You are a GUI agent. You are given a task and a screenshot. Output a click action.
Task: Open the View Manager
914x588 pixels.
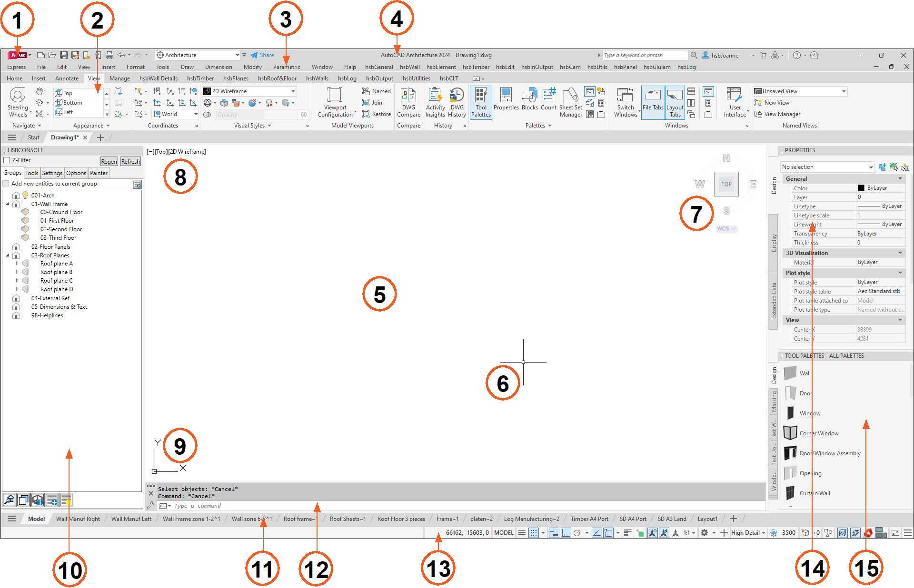[x=777, y=114]
